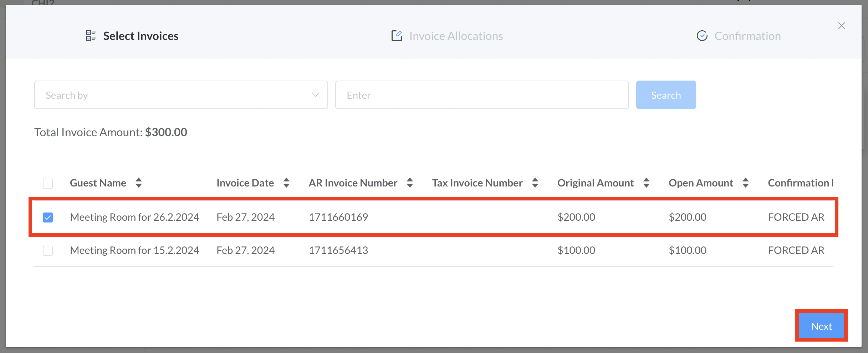Sort by Original Amount column arrows
Screen dimensions: 868x353
646,183
